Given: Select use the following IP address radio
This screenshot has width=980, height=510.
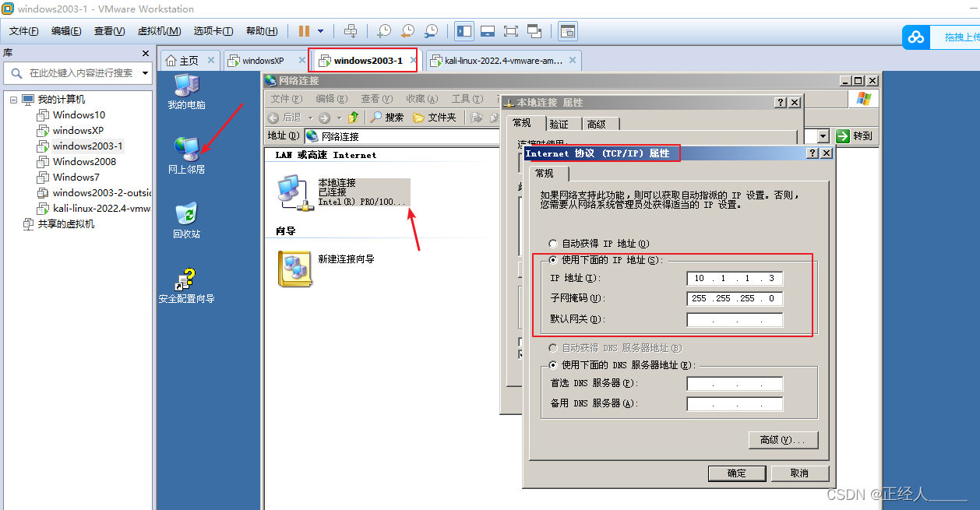Looking at the screenshot, I should pos(554,260).
